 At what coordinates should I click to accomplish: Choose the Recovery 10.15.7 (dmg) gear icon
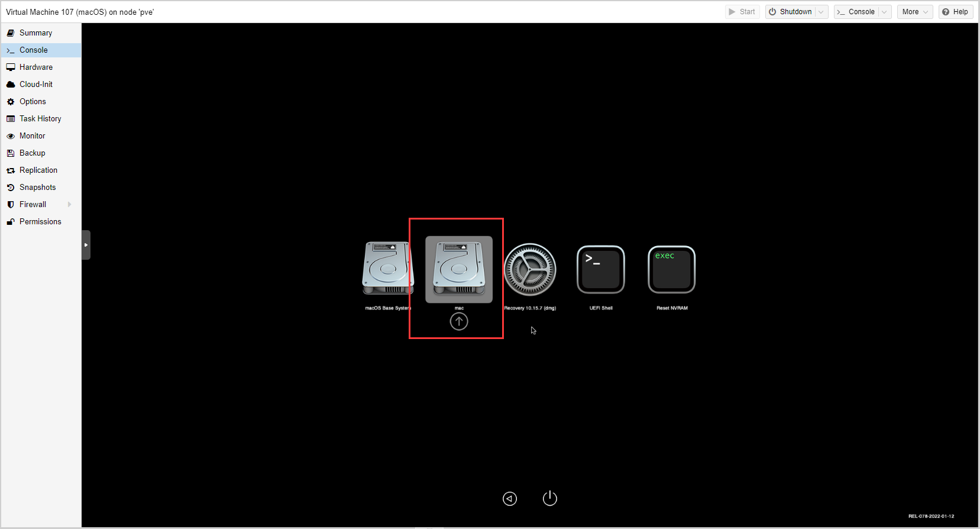click(x=530, y=269)
